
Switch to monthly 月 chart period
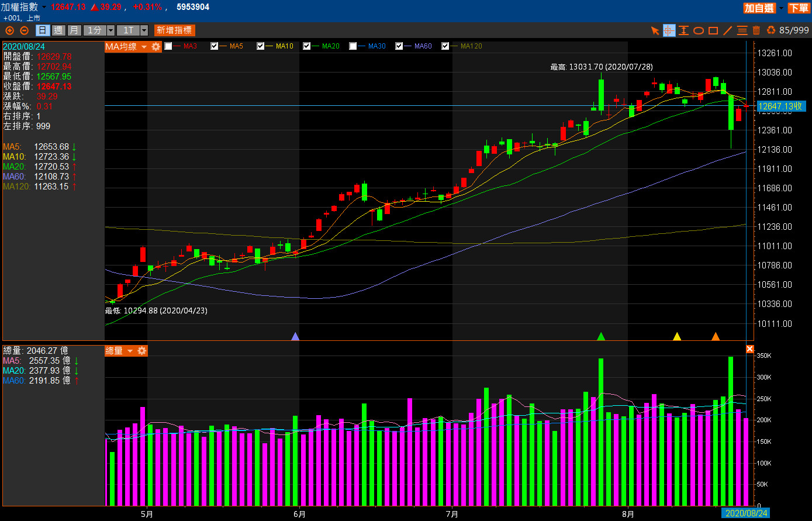pos(74,30)
